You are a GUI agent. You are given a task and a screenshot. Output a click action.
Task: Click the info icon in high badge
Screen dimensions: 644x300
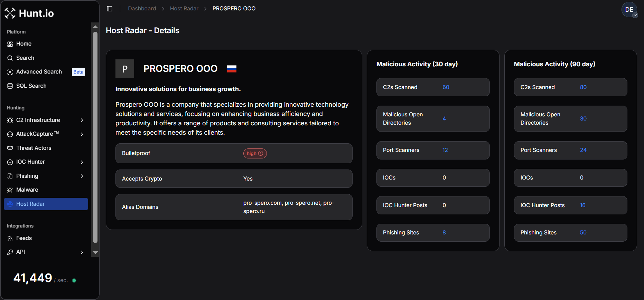point(261,153)
